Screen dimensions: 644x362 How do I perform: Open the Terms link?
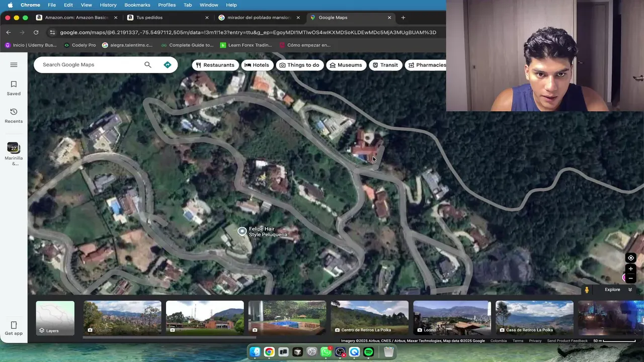518,341
